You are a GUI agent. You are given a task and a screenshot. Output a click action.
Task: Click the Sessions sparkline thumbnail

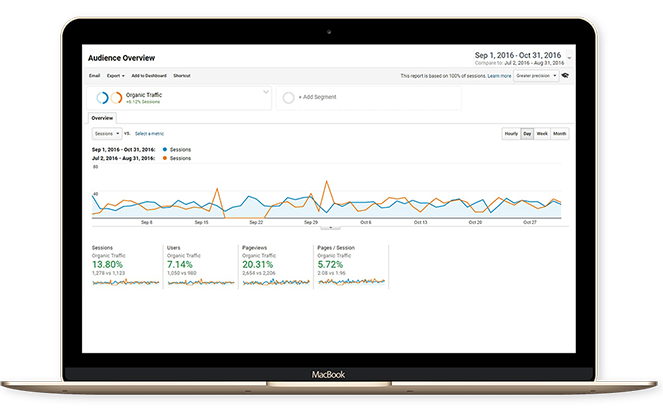pos(126,282)
